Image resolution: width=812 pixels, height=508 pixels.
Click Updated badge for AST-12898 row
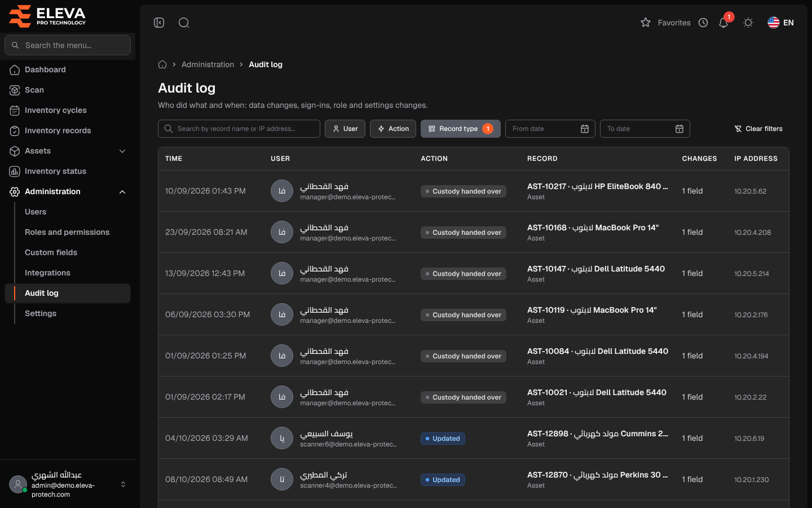tap(443, 439)
